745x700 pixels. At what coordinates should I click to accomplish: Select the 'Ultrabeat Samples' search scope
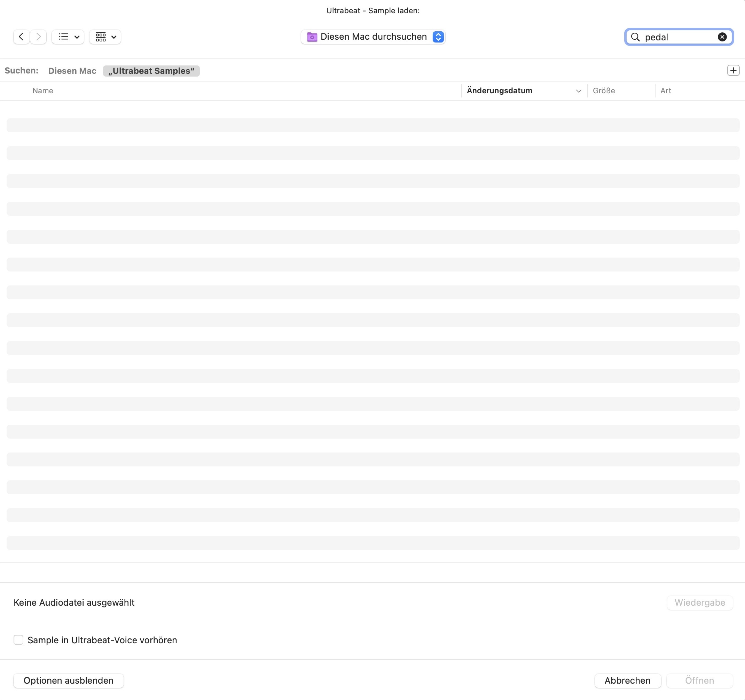tap(151, 71)
